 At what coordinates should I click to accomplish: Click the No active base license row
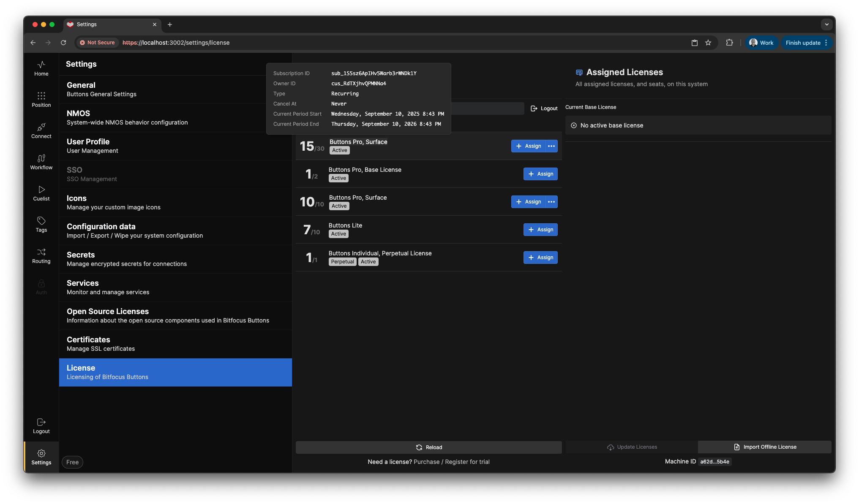tap(698, 125)
